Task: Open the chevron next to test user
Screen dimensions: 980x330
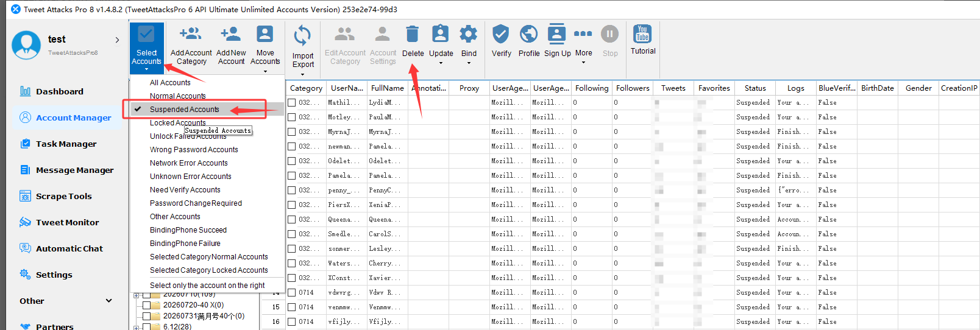Action: (117, 40)
